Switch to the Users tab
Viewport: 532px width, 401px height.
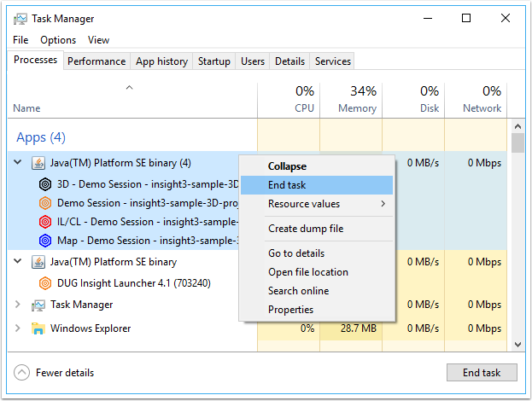[253, 61]
